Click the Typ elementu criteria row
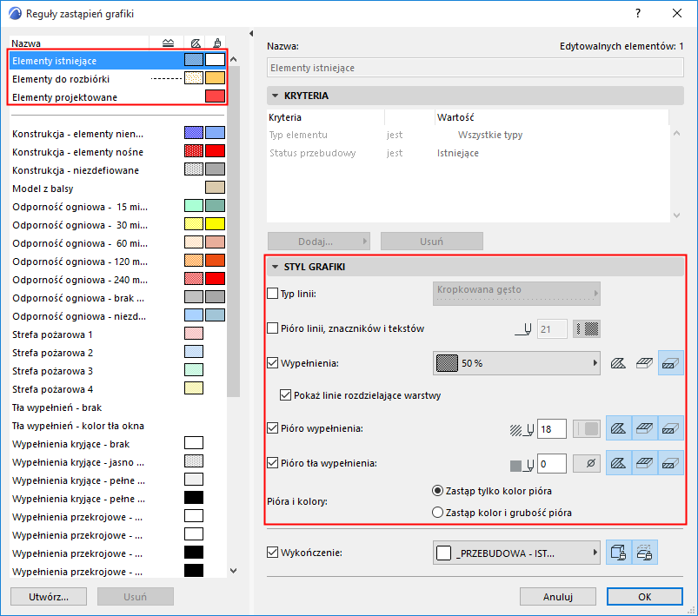The width and height of the screenshot is (698, 616). (x=468, y=135)
